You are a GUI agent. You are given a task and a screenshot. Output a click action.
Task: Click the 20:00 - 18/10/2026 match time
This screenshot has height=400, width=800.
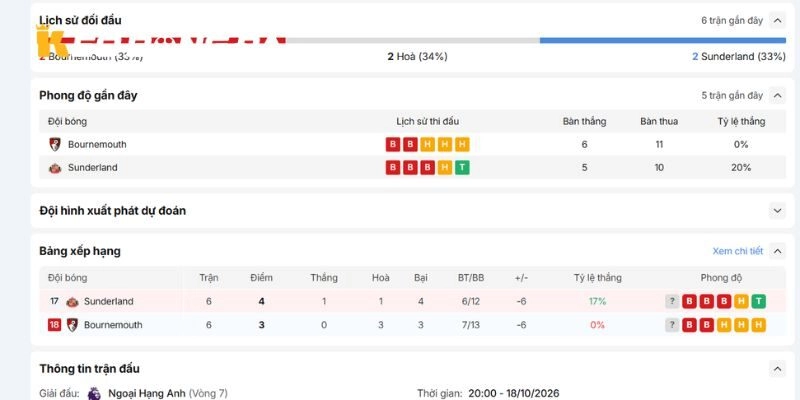pyautogui.click(x=514, y=393)
